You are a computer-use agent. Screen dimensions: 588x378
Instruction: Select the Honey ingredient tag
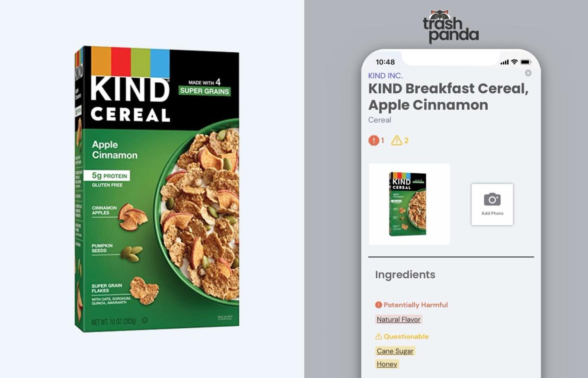click(x=387, y=364)
